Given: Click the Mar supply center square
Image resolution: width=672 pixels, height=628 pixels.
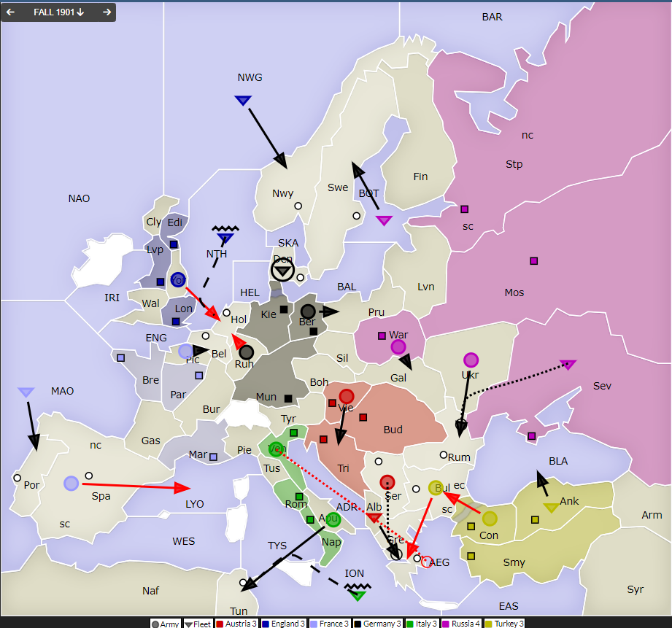Looking at the screenshot, I should point(214,457).
